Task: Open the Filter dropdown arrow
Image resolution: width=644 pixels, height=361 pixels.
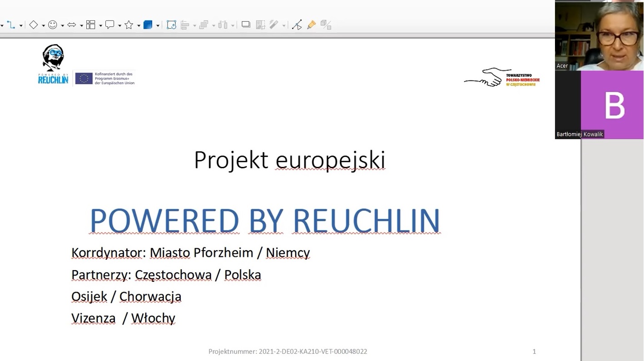Action: (284, 26)
